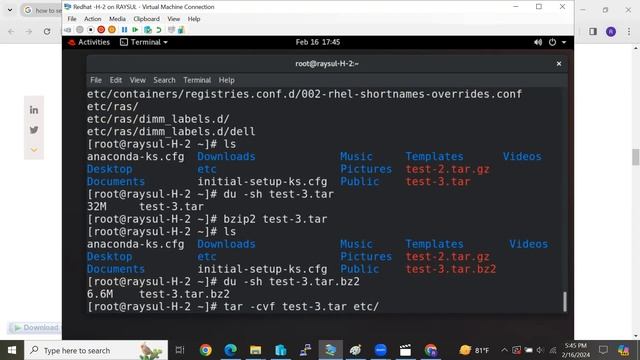Viewport: 640px width, 360px height.
Task: Toggle enhanced session mode icon
Action: click(x=171, y=30)
